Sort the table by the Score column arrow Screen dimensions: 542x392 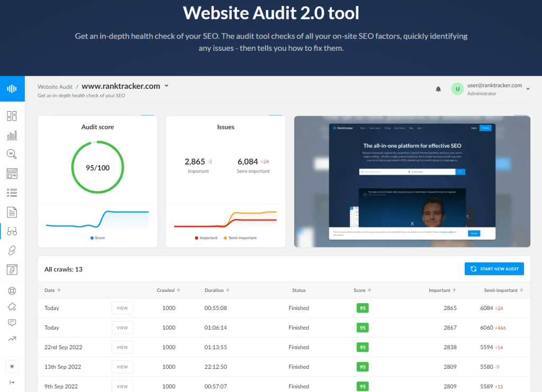[371, 290]
